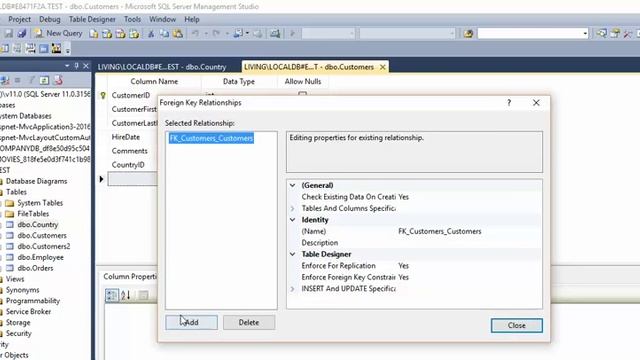Click the Undo arrow icon
640x360 pixels.
point(196,33)
